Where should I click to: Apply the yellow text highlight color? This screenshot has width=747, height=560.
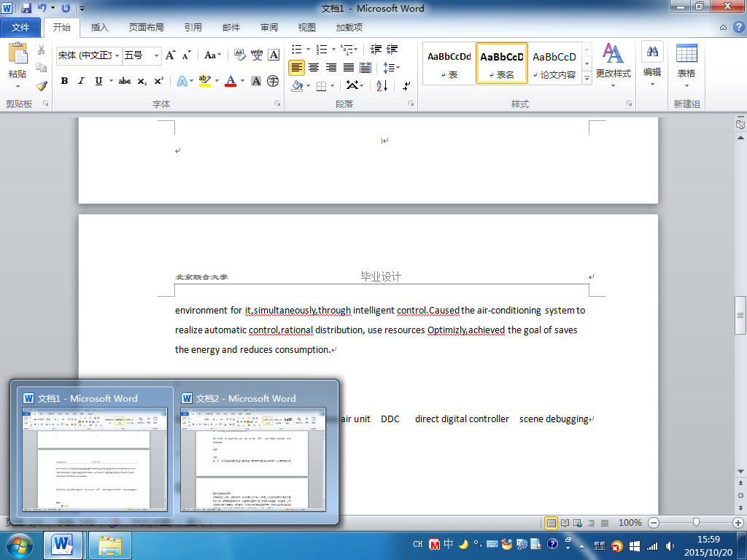coord(205,81)
